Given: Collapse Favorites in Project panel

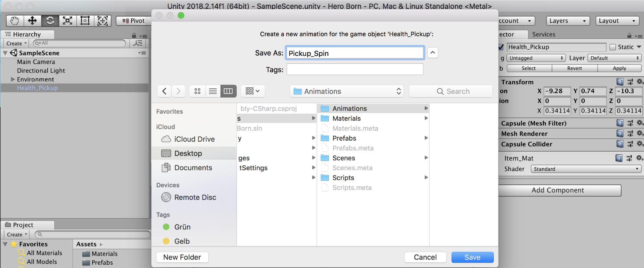Looking at the screenshot, I should tap(5, 244).
